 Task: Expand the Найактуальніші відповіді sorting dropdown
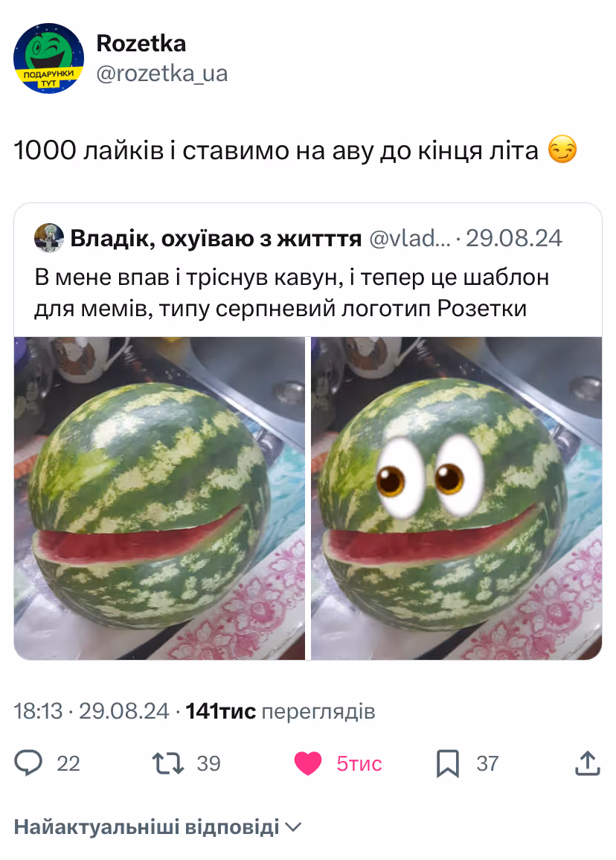[158, 827]
